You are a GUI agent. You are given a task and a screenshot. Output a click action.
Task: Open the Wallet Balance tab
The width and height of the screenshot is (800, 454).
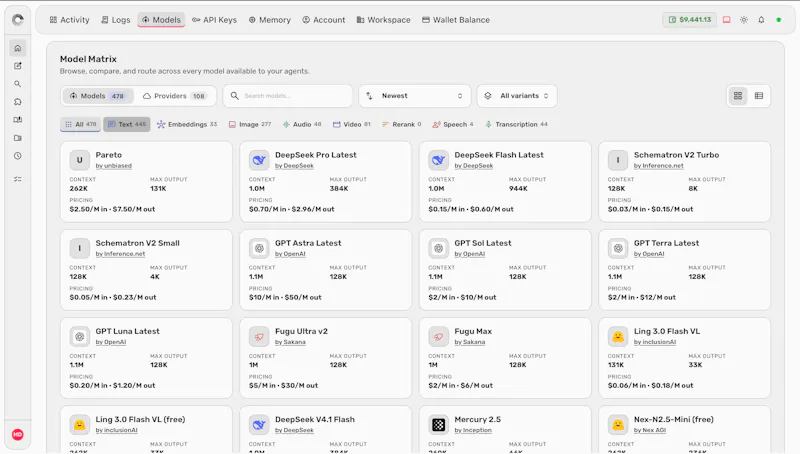point(456,20)
